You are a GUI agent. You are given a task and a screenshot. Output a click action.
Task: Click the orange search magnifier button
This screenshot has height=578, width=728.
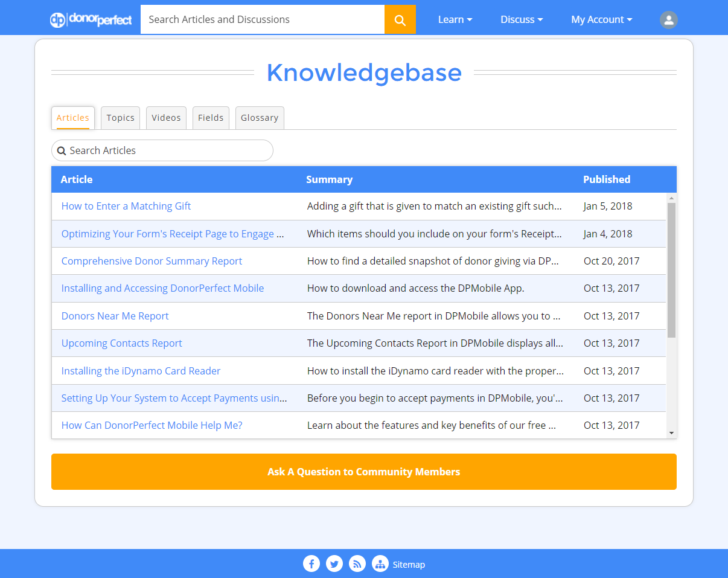[x=400, y=19]
